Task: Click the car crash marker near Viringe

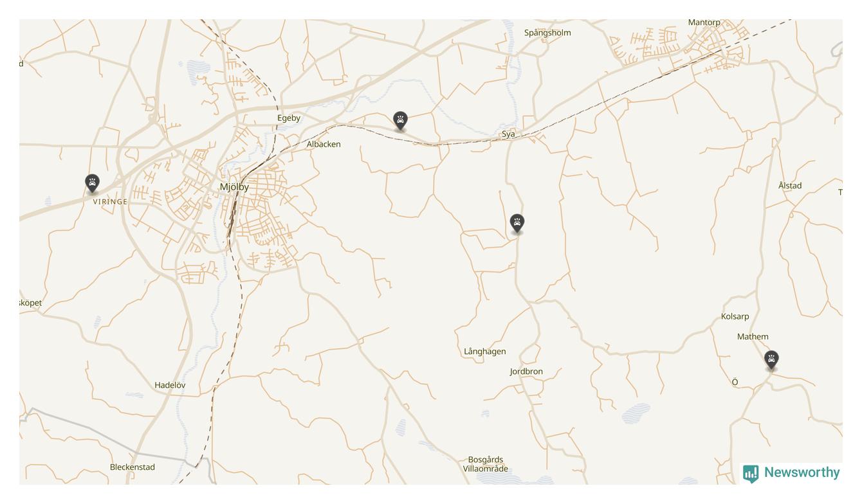Action: tap(92, 183)
